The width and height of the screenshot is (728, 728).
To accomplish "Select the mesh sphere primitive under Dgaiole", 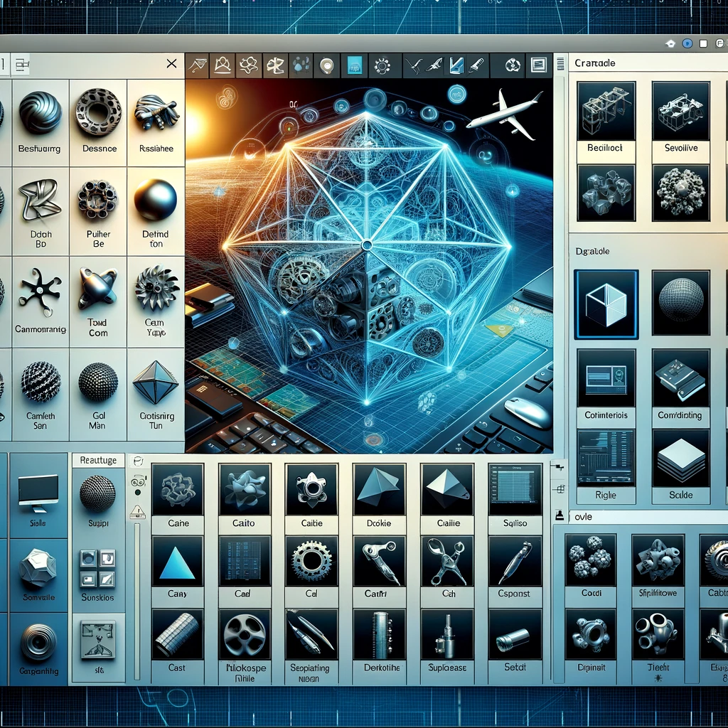I will pyautogui.click(x=680, y=303).
